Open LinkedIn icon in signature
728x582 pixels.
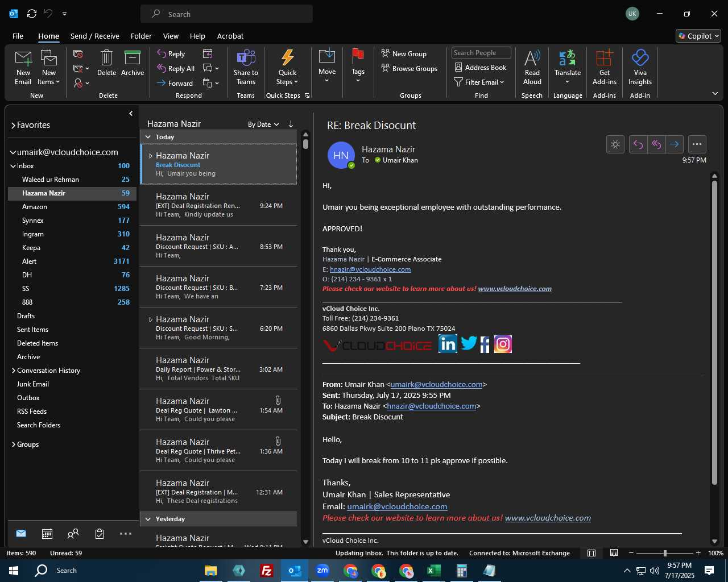[x=448, y=344]
